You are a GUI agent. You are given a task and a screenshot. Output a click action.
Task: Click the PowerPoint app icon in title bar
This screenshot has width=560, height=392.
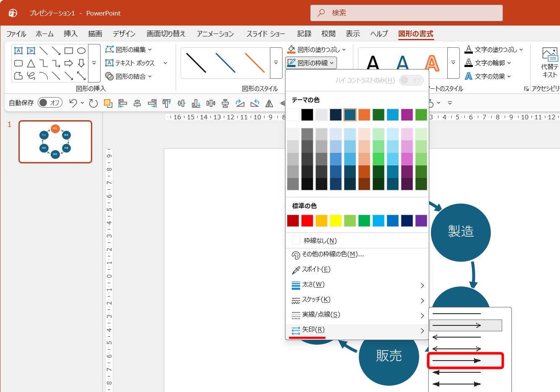(x=13, y=13)
